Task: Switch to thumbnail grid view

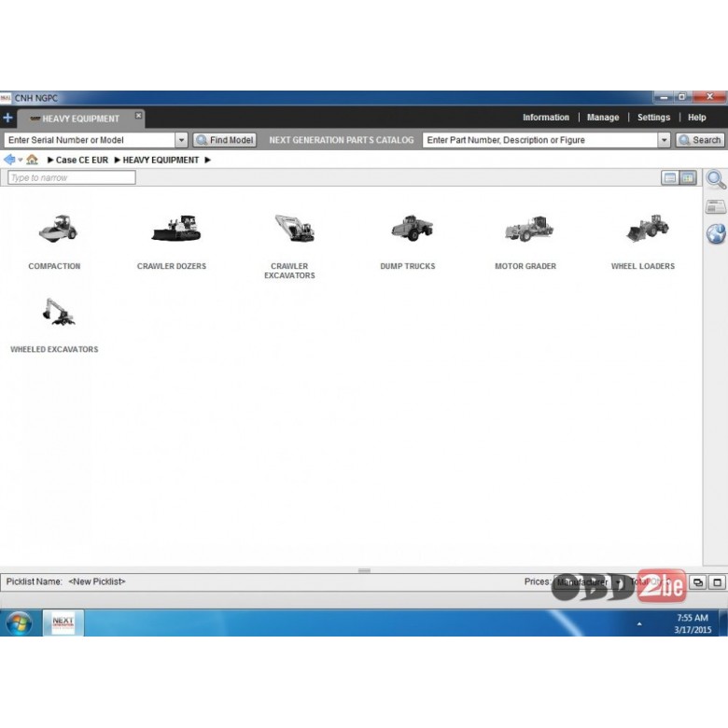Action: (x=688, y=178)
